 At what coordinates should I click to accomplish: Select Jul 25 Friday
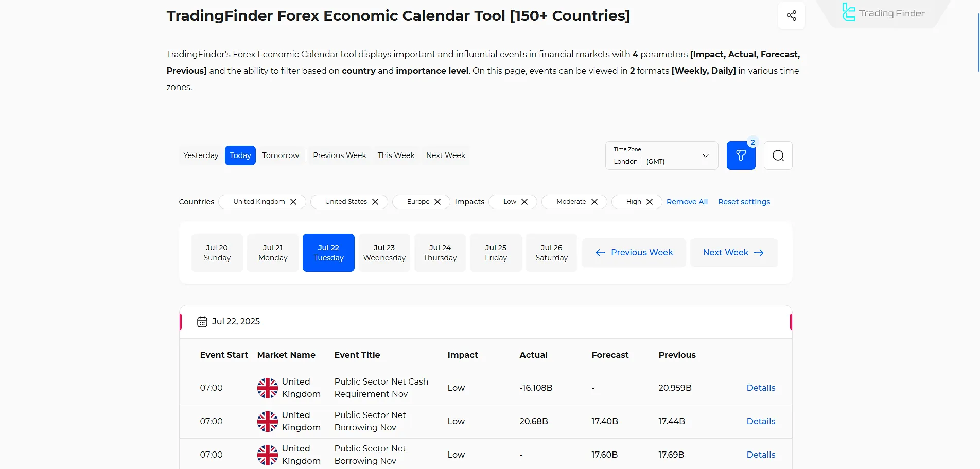[x=496, y=253]
